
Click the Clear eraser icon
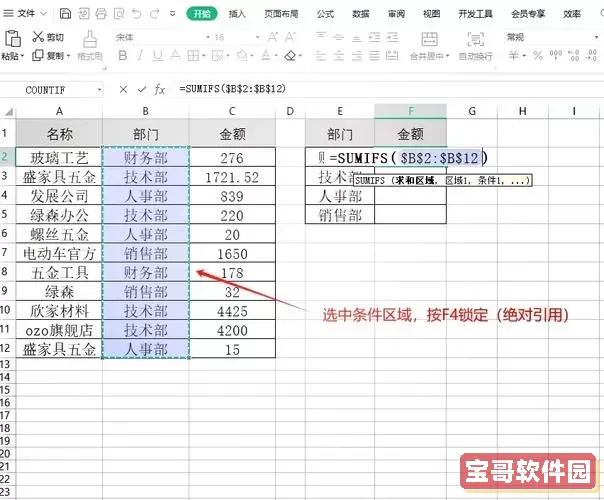290,56
